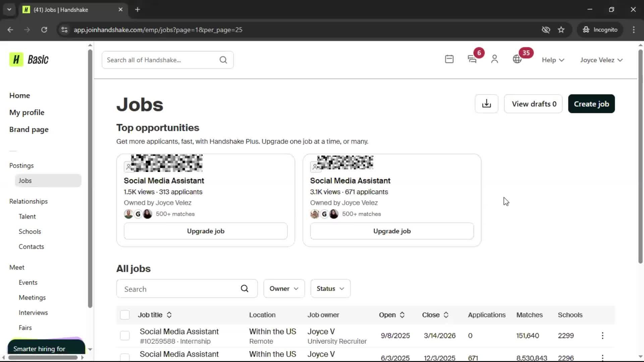Open the tab search dropdown arrow
644x362 pixels.
pyautogui.click(x=9, y=9)
